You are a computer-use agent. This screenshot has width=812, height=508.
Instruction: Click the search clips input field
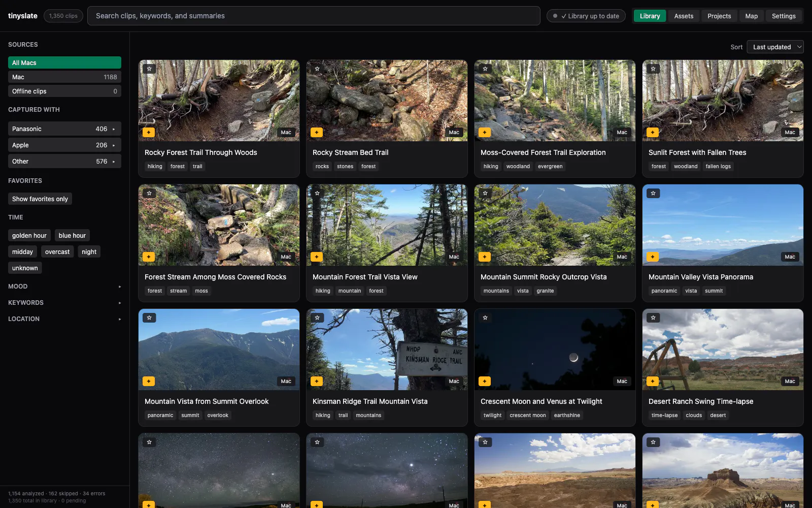click(x=314, y=16)
